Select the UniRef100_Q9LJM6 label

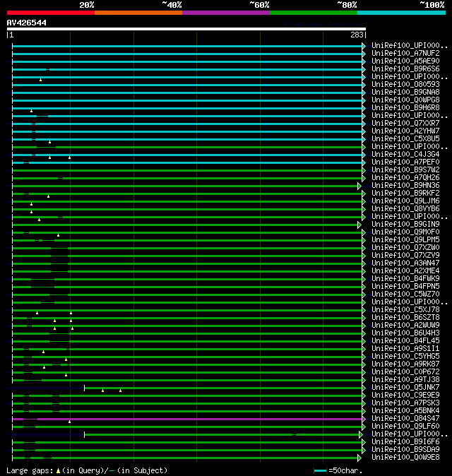point(405,201)
